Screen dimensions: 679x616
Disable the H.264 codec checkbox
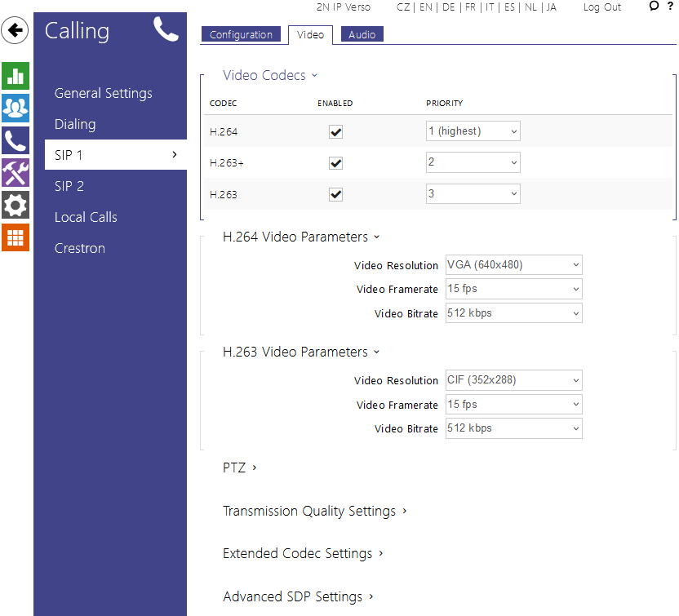pyautogui.click(x=335, y=131)
